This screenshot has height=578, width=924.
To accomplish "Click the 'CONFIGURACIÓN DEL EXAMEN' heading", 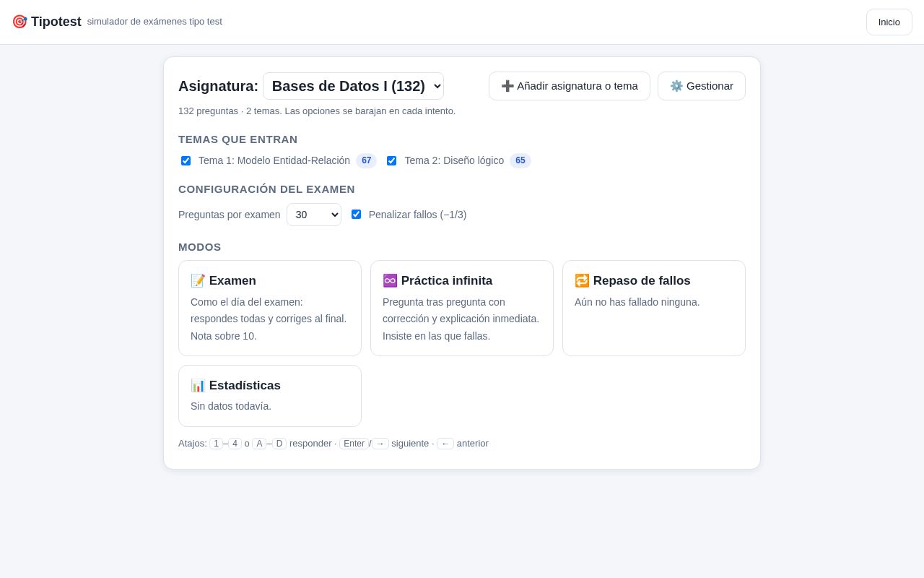I will coord(266,189).
